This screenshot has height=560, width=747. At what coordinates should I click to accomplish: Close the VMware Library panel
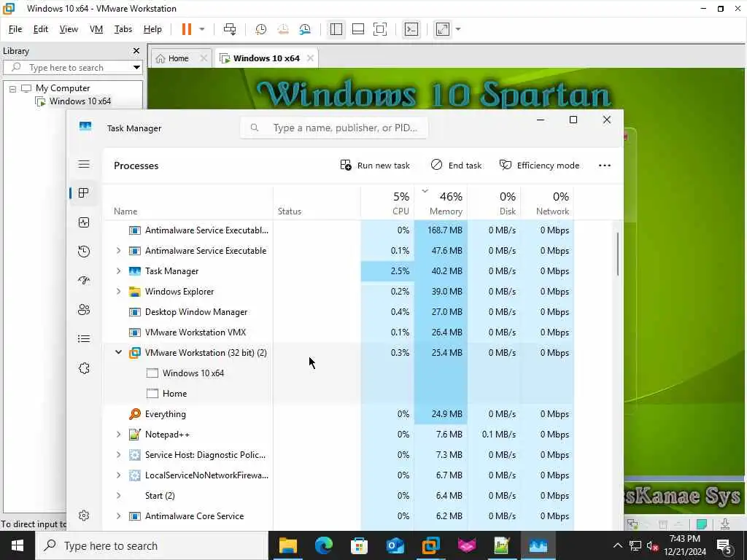coord(136,50)
